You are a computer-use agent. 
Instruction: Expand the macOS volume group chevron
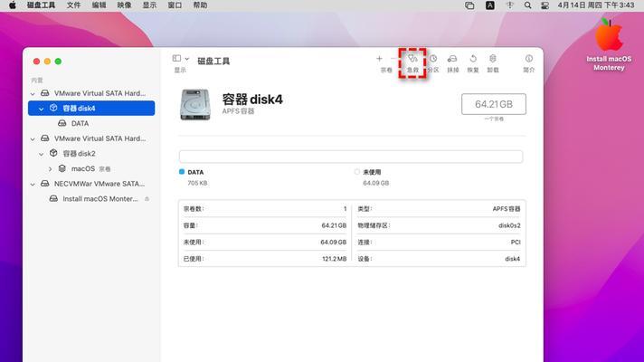click(50, 169)
